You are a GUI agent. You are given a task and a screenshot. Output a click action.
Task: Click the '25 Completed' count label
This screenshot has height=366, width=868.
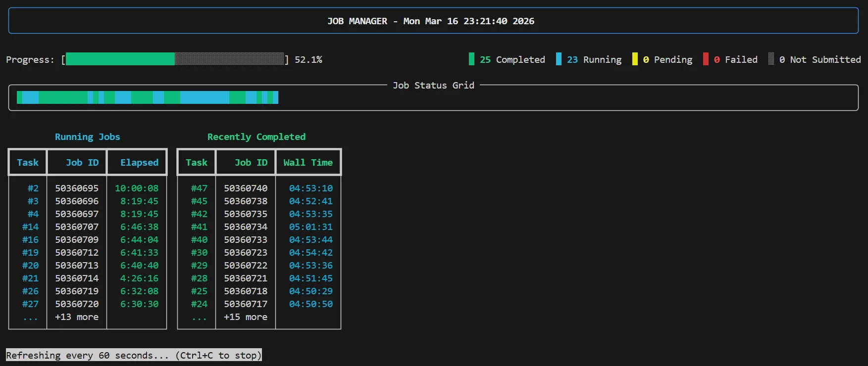[x=512, y=60]
